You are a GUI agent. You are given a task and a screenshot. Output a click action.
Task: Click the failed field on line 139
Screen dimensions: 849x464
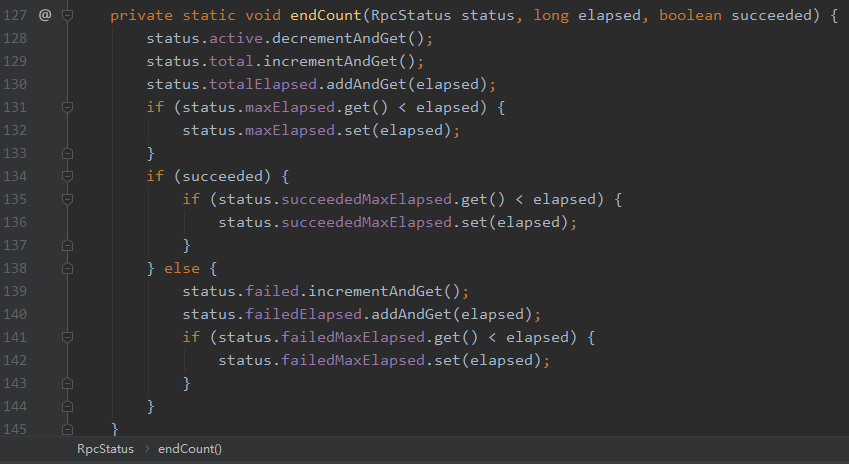coord(272,291)
